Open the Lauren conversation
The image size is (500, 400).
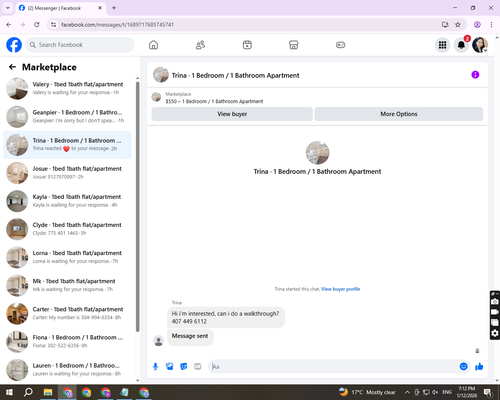click(x=68, y=370)
